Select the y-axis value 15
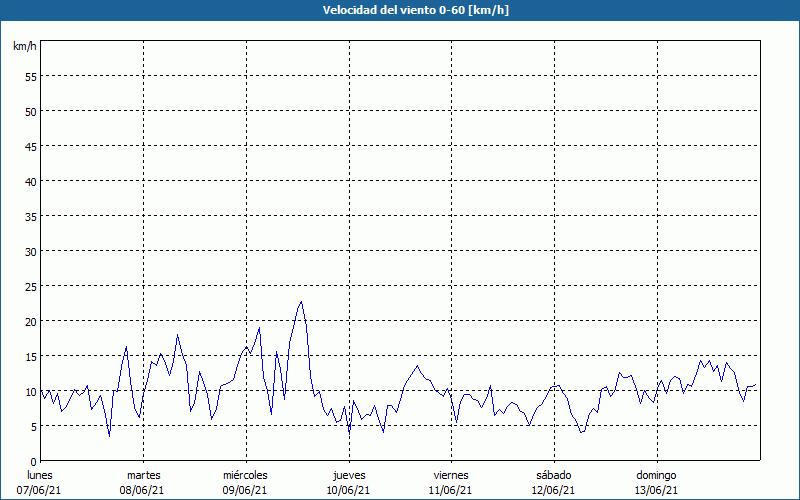Image resolution: width=800 pixels, height=500 pixels. pyautogui.click(x=31, y=357)
